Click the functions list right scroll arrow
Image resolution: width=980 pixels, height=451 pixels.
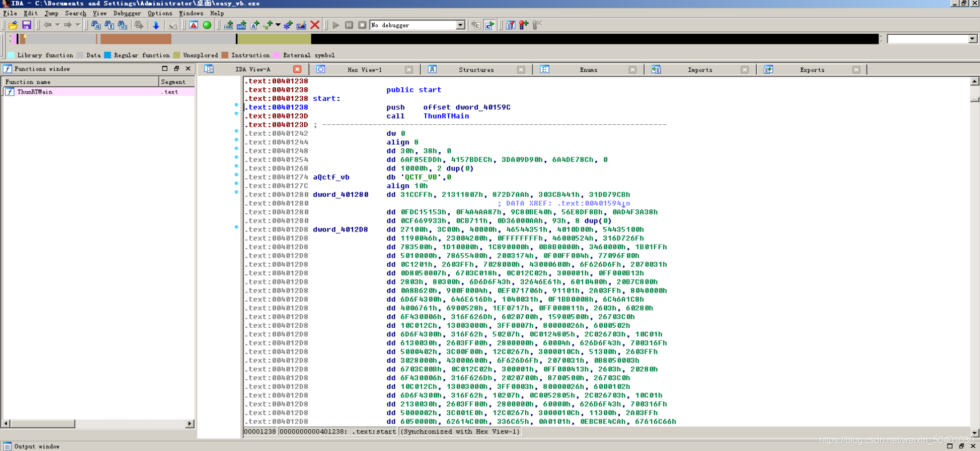[x=190, y=424]
